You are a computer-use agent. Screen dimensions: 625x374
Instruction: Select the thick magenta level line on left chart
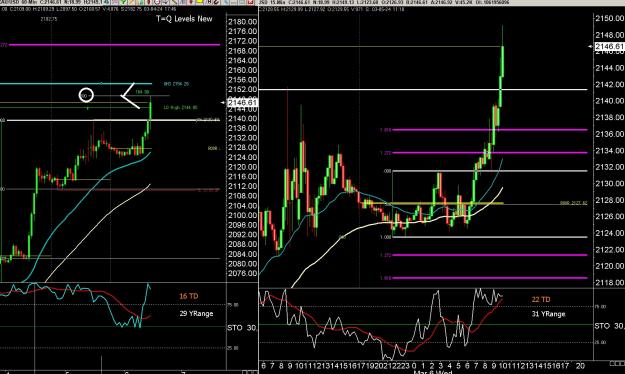pyautogui.click(x=114, y=45)
